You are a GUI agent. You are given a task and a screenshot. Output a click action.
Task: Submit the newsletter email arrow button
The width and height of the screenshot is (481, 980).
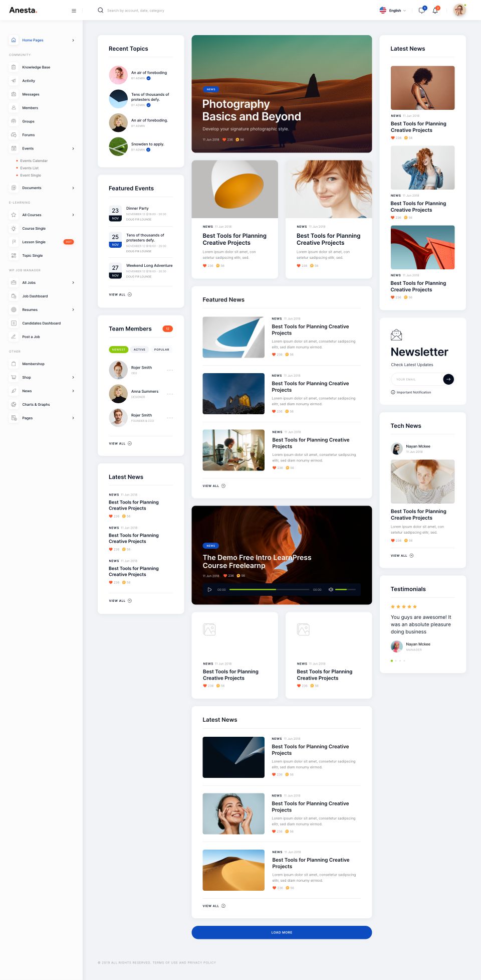point(448,379)
